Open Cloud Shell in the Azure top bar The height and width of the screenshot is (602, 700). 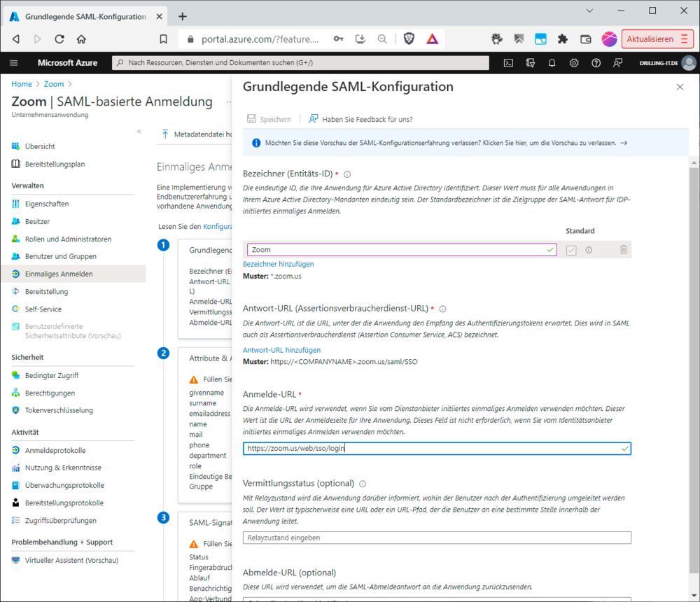[507, 62]
